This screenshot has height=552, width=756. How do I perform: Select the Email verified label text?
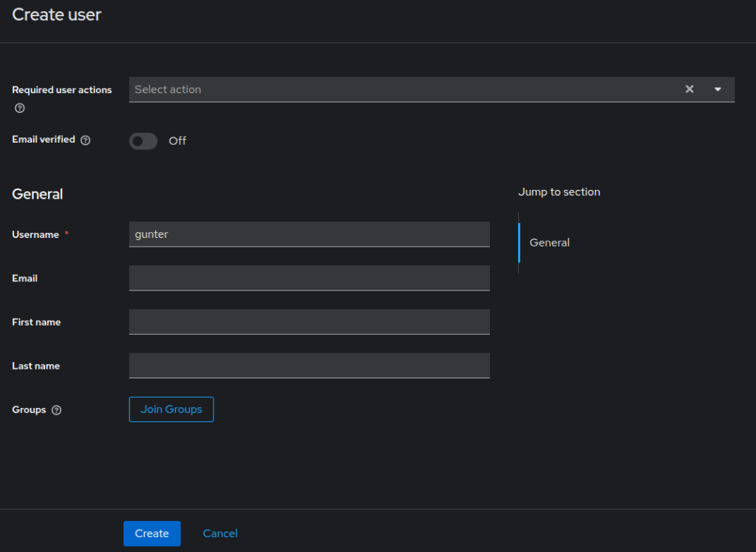pyautogui.click(x=44, y=140)
